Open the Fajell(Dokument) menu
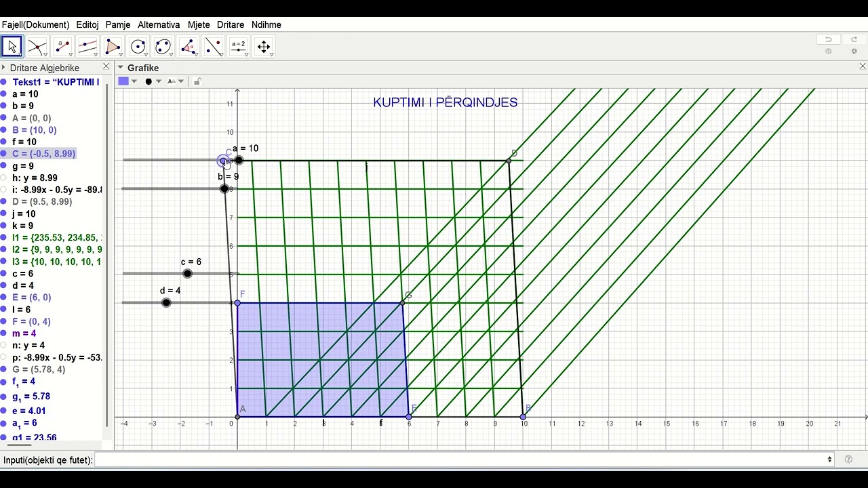868x488 pixels. point(35,24)
